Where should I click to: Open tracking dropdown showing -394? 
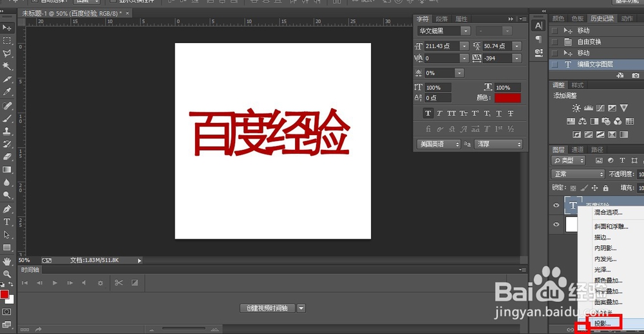tap(517, 59)
